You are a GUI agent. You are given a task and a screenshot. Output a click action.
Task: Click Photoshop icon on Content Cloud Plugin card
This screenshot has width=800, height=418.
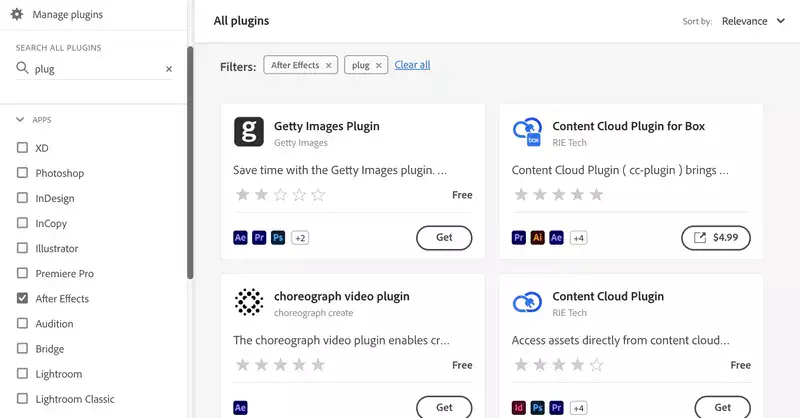tap(538, 408)
